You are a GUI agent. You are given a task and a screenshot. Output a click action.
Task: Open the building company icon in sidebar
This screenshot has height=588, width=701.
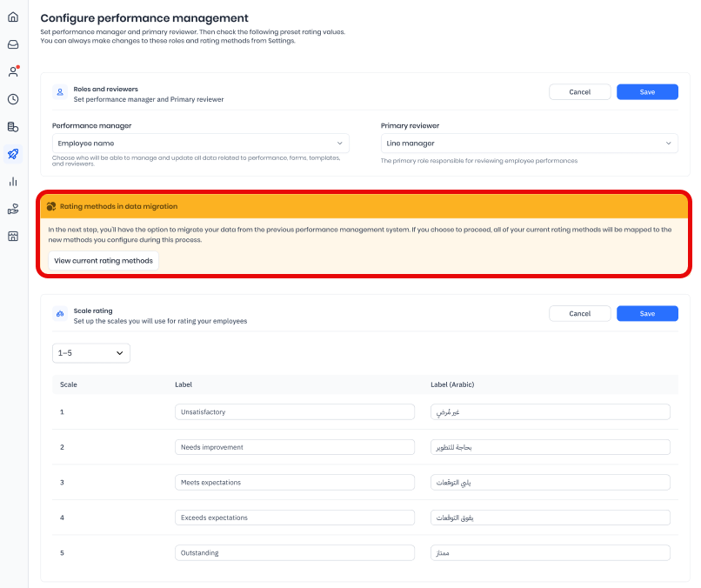pos(13,237)
